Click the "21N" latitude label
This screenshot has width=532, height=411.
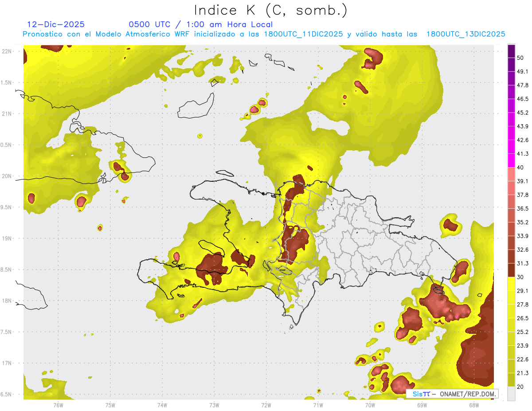point(7,114)
